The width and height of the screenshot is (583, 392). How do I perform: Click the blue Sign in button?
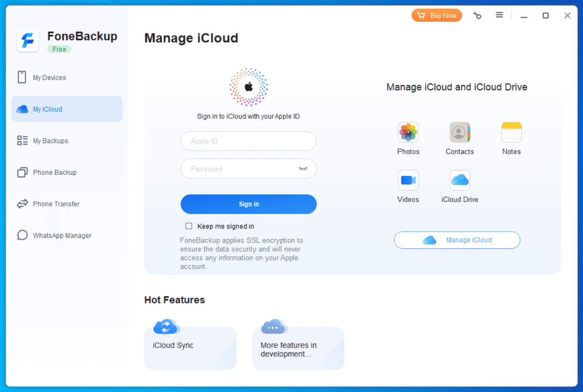pyautogui.click(x=249, y=204)
